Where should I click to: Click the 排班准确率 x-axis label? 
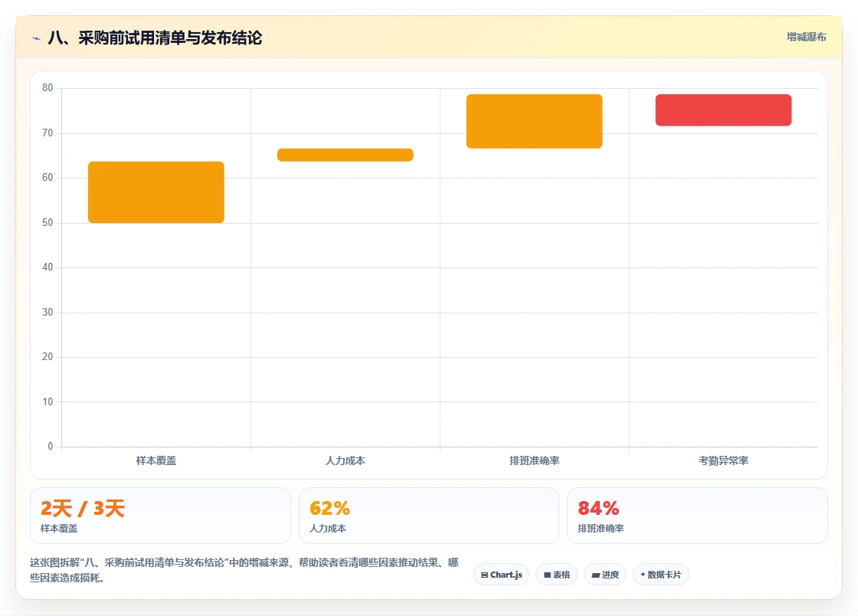click(x=534, y=460)
